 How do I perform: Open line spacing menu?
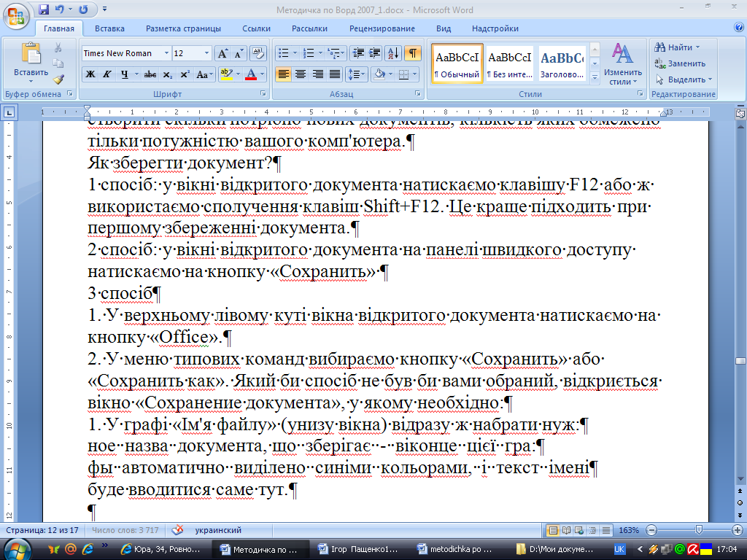tap(356, 74)
